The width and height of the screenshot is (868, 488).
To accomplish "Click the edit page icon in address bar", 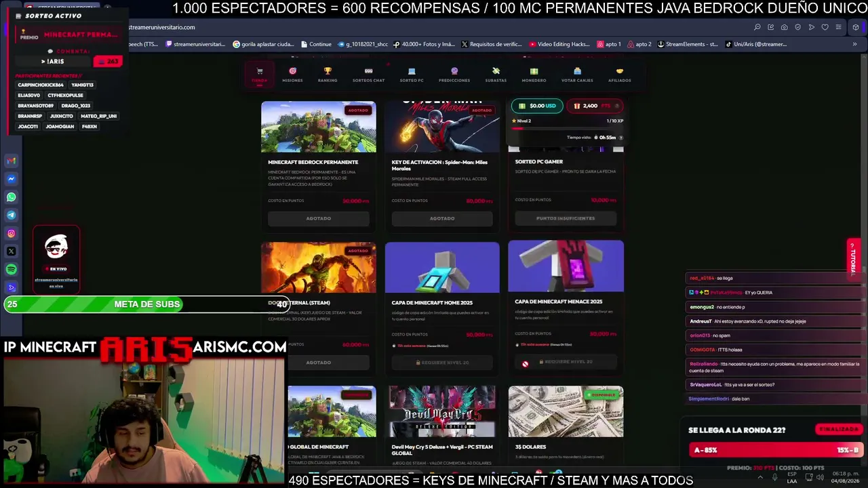I will pyautogui.click(x=771, y=27).
